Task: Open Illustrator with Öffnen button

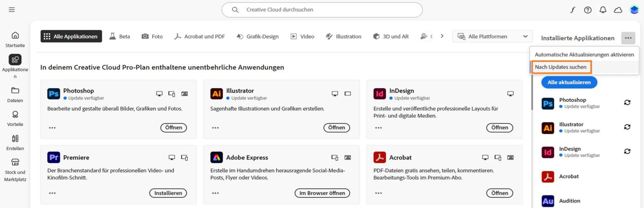Action: point(337,128)
